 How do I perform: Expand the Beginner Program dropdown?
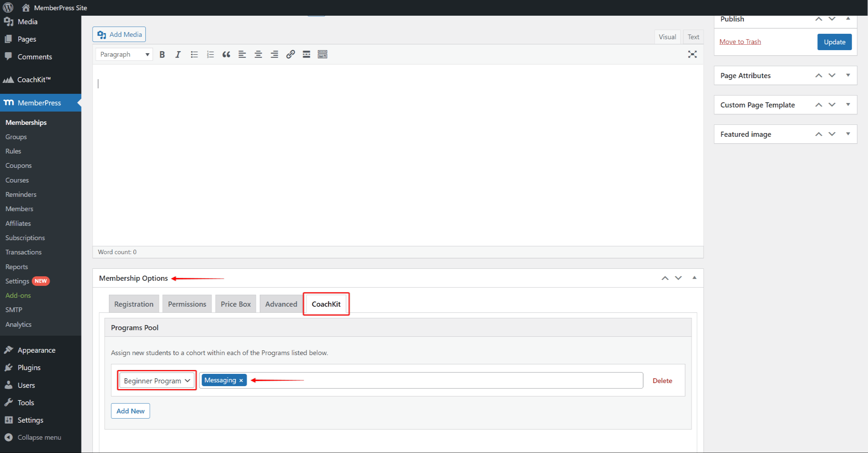coord(156,380)
